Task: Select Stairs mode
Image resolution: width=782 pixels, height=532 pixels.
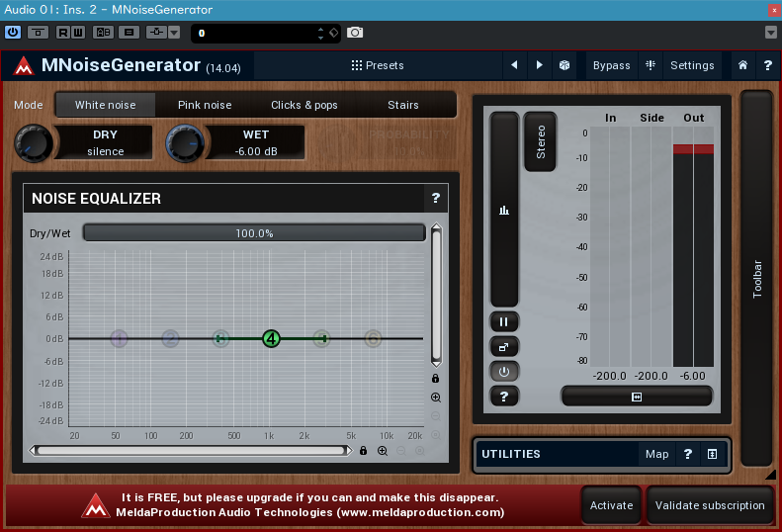Action: pos(403,105)
